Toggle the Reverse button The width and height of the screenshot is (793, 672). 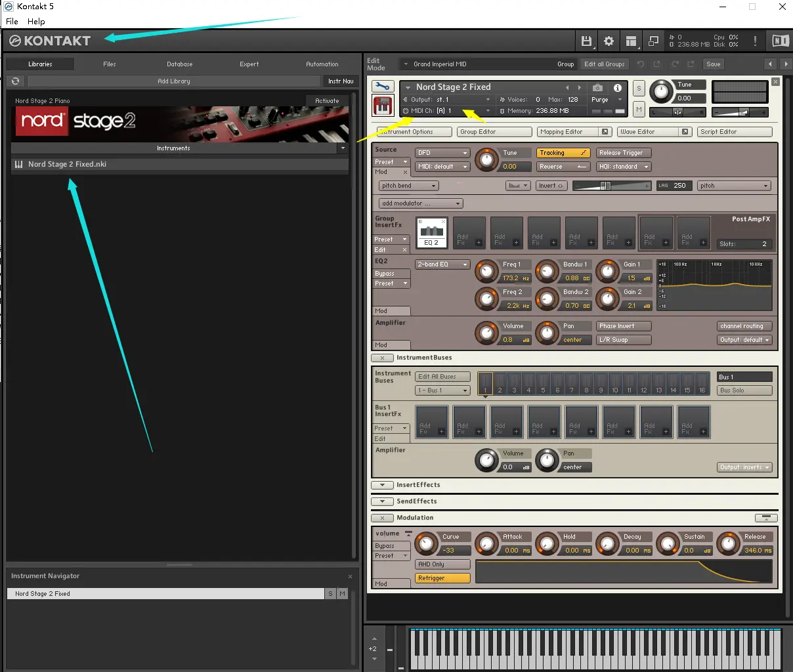pos(563,167)
